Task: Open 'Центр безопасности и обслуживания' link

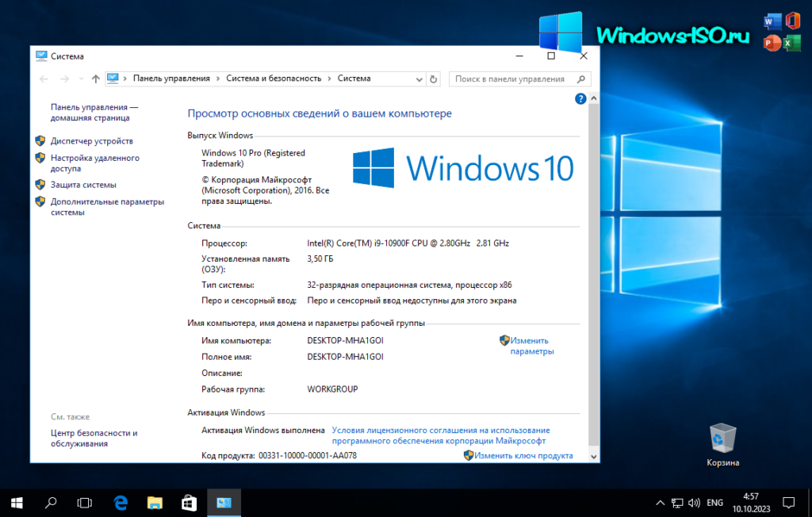Action: [x=94, y=438]
